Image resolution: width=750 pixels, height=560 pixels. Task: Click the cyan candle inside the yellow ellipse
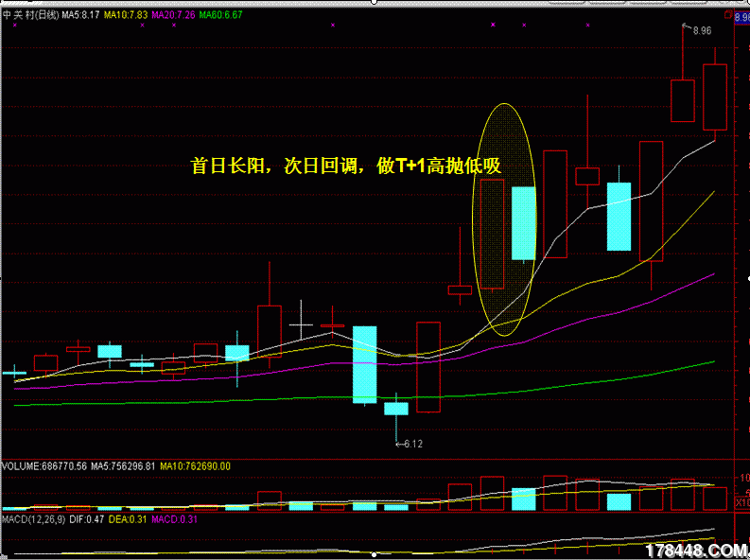[x=523, y=223]
